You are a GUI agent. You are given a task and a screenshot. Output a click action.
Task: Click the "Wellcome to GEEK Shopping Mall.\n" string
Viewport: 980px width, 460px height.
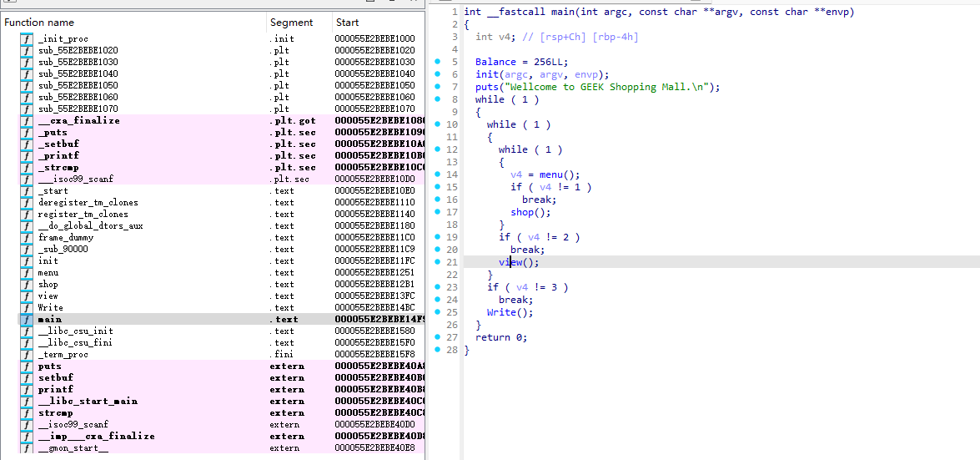pyautogui.click(x=606, y=87)
